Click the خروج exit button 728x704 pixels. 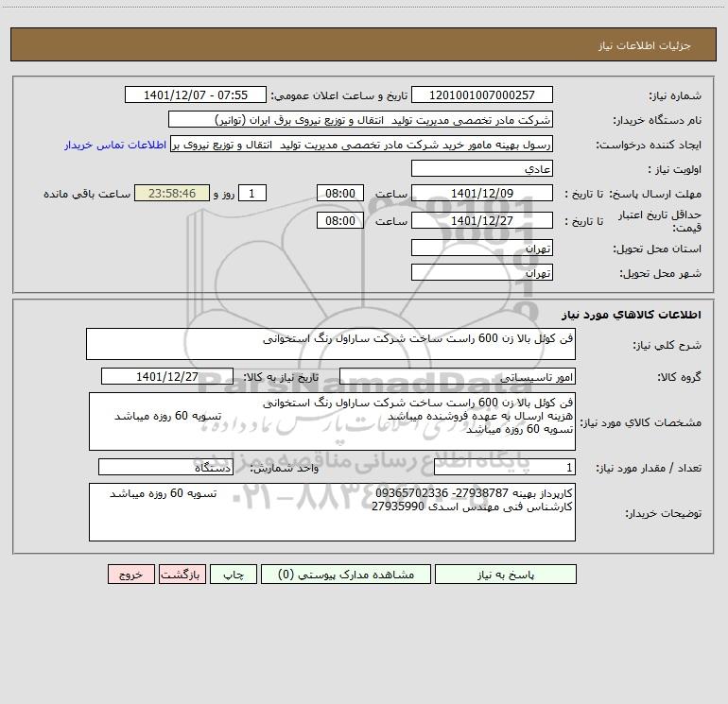coord(130,575)
